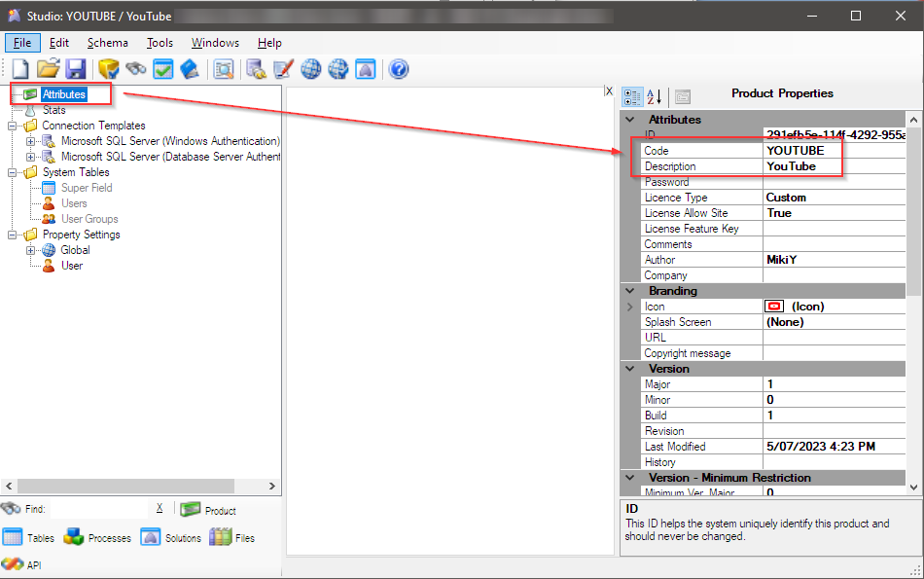Viewport: 924px width, 579px height.
Task: Select the Attributes tree node
Action: pos(63,94)
